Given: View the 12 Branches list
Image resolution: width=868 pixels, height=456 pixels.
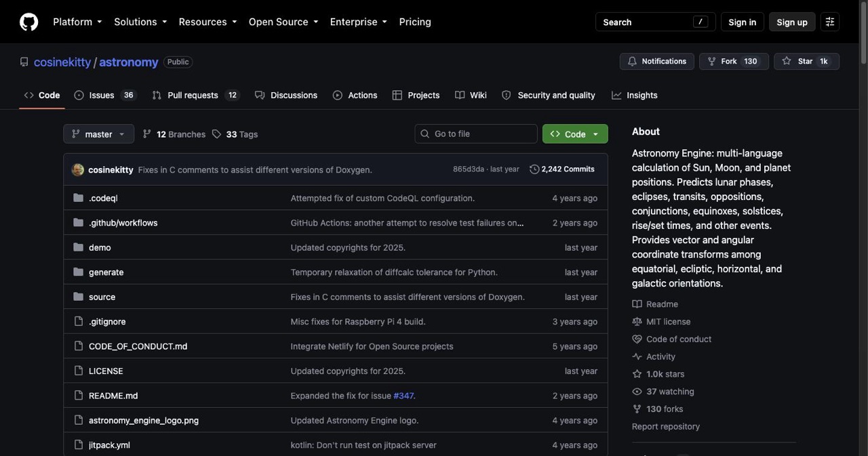Looking at the screenshot, I should [x=174, y=134].
